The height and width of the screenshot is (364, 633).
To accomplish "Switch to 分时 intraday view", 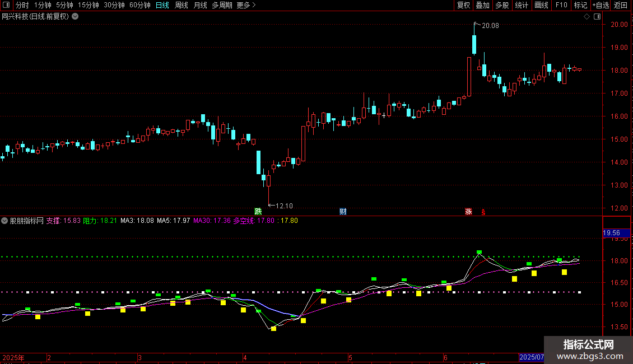I will (x=22, y=5).
